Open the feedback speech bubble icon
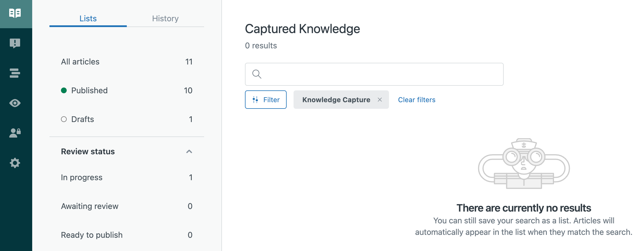The image size is (644, 251). (15, 43)
